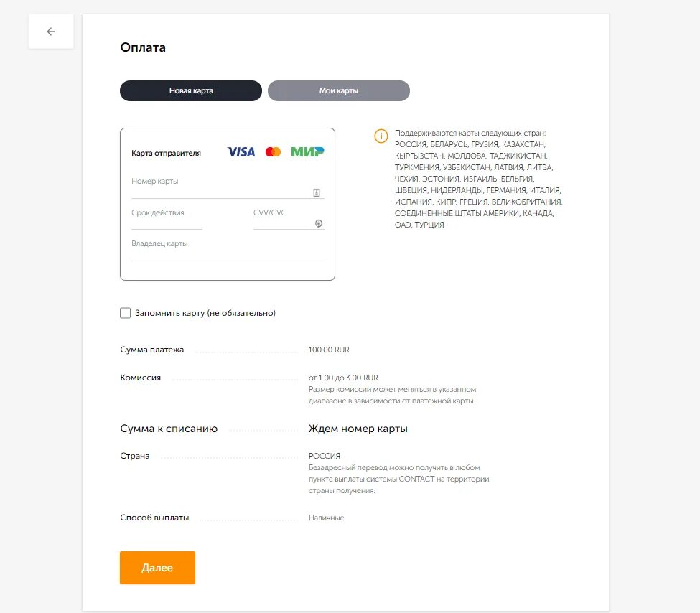Focus the Срок действия input field
Viewport: 700px width, 613px height.
point(167,219)
